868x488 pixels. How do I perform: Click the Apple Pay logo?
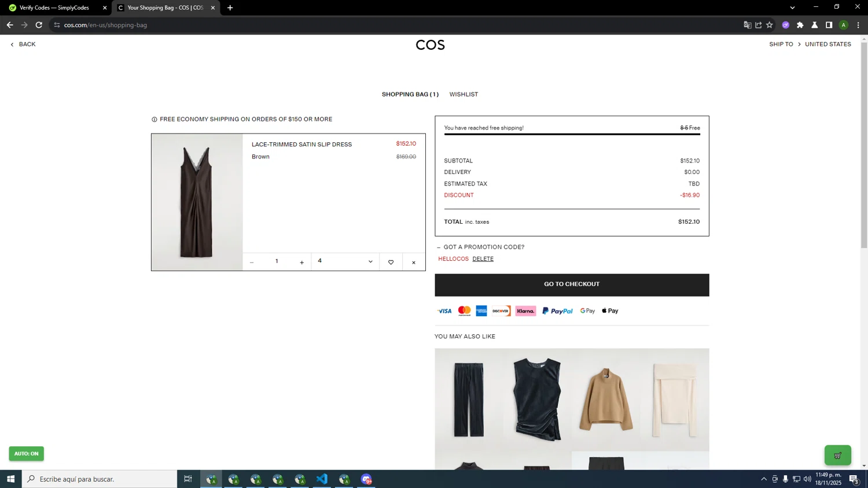610,311
